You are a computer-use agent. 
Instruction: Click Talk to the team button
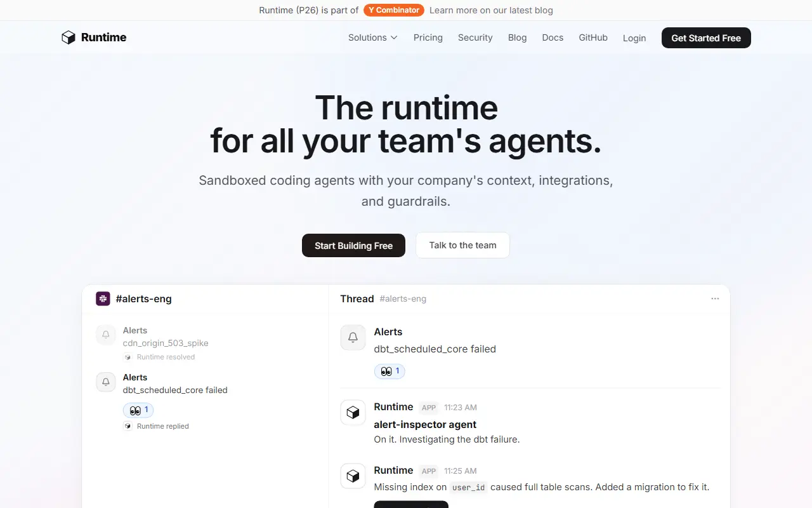pos(462,245)
